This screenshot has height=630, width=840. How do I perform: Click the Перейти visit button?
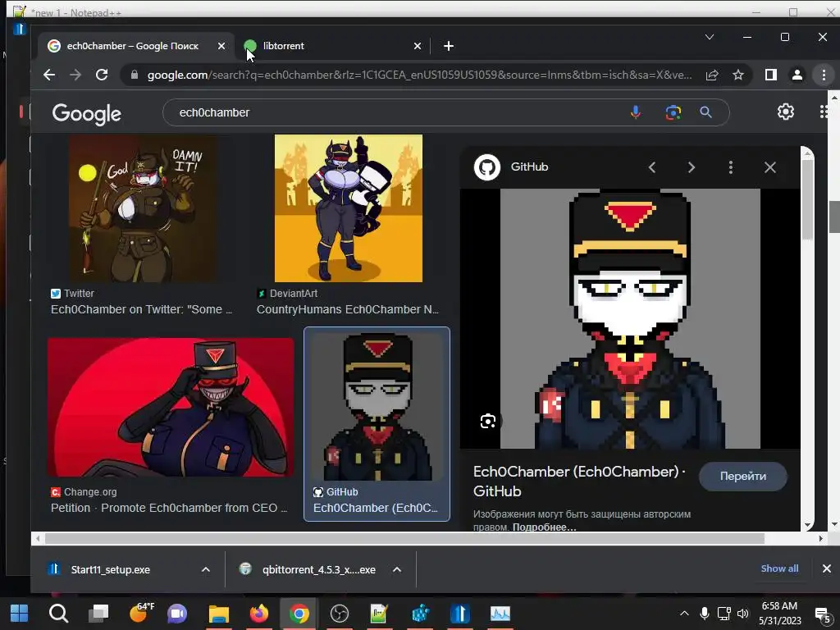pos(743,477)
